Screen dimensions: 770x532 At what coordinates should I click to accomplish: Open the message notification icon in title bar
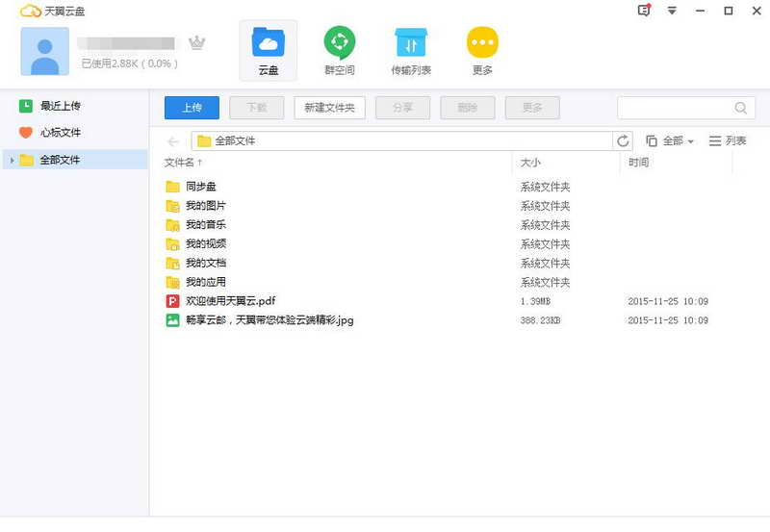pos(644,11)
